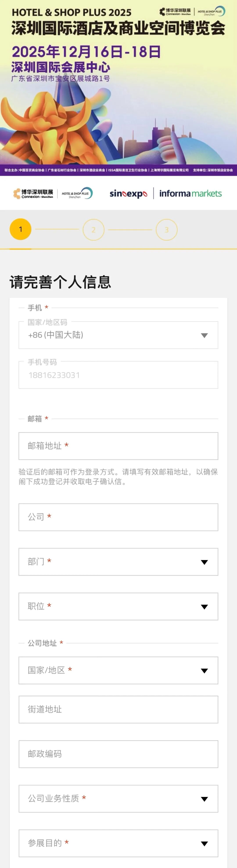Go to step 3 circle indicator
The width and height of the screenshot is (237, 868).
167,230
